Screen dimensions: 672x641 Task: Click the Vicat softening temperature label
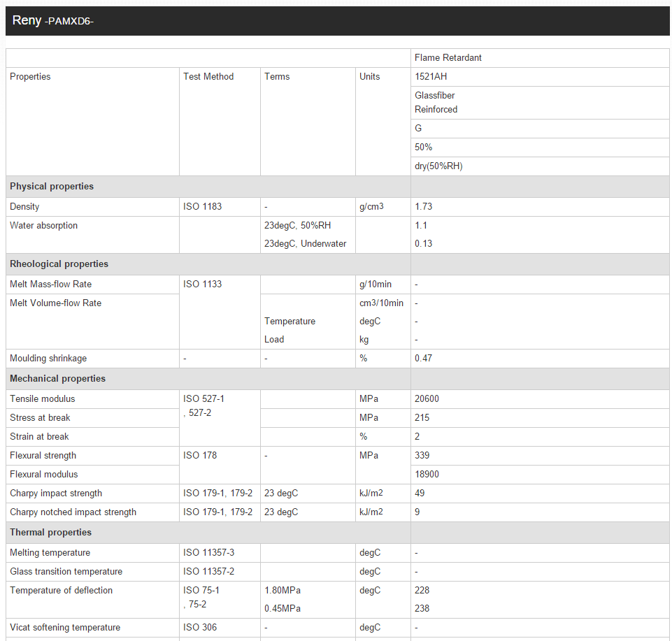pos(65,628)
